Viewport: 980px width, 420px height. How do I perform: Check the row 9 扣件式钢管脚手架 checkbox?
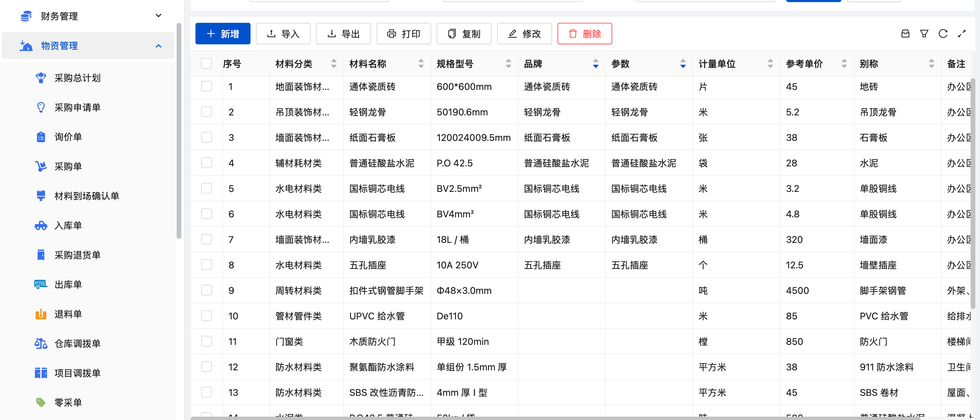(x=206, y=290)
